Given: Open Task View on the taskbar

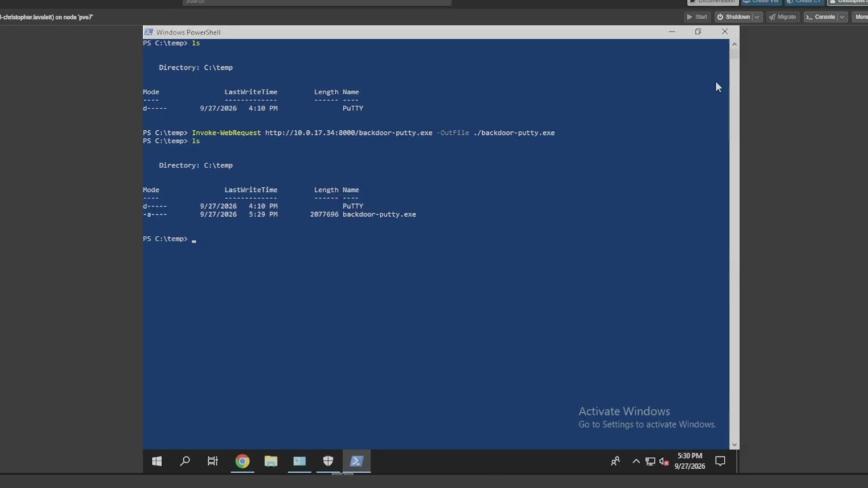Looking at the screenshot, I should click(x=213, y=462).
